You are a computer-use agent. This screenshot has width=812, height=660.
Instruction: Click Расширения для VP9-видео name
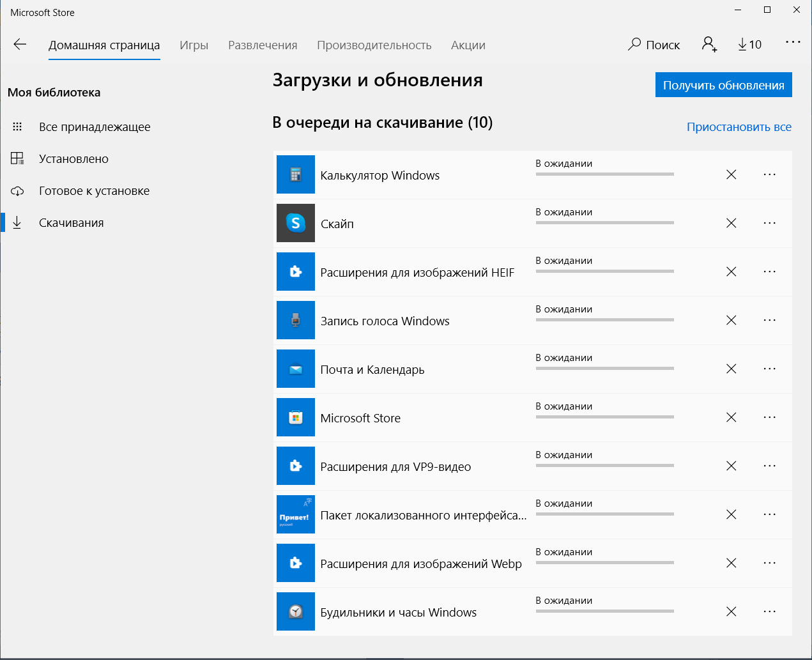point(396,467)
